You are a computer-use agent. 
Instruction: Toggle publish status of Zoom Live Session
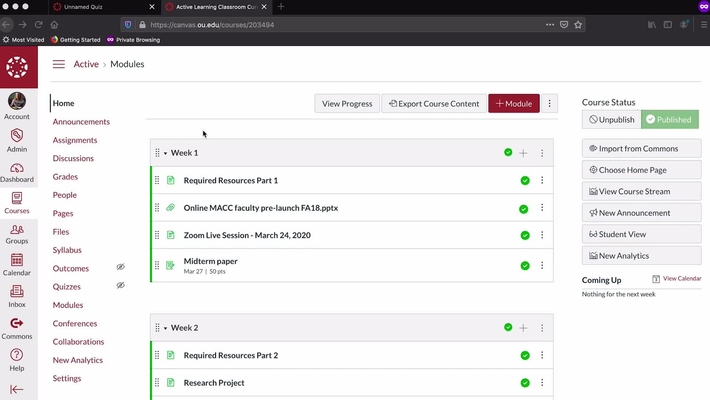click(x=525, y=235)
